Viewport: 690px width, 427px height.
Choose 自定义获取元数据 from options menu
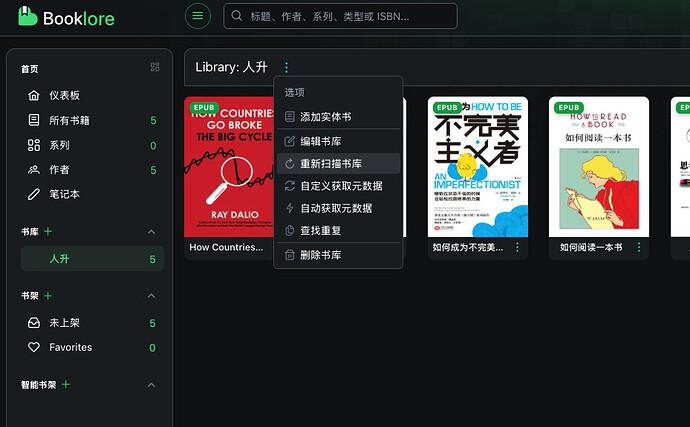[x=338, y=186]
